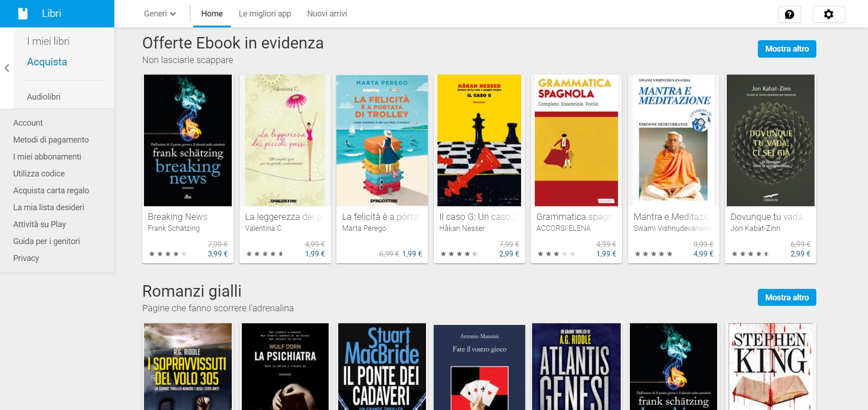This screenshot has height=410, width=868.
Task: Open Frank Schätzing cover in Romanzi gialli
Action: (673, 367)
